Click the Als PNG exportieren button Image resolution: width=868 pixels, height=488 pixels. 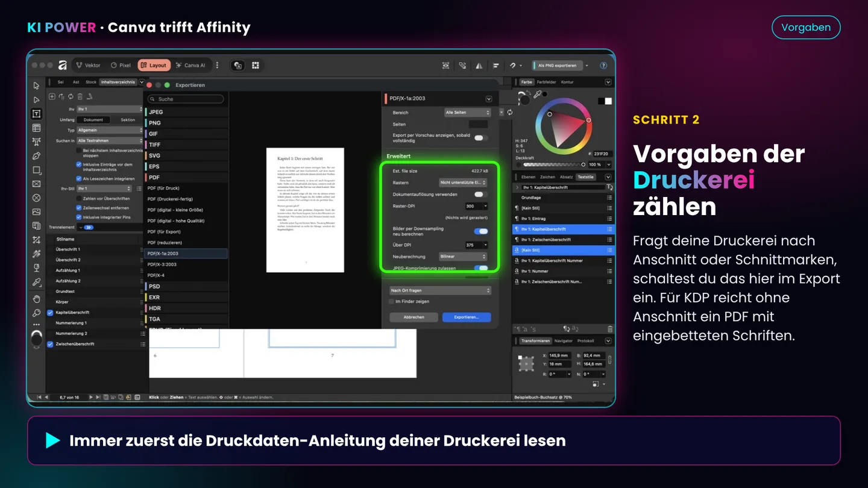click(x=558, y=65)
